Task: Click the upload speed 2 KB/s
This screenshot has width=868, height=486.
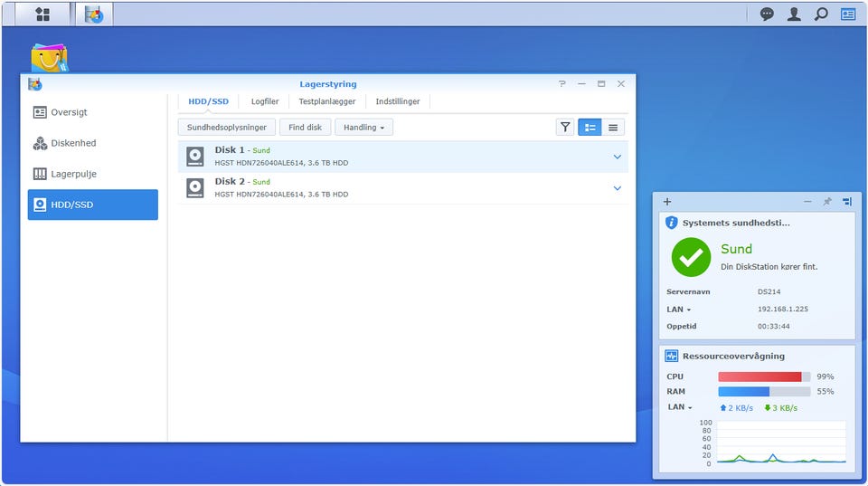Action: [736, 408]
